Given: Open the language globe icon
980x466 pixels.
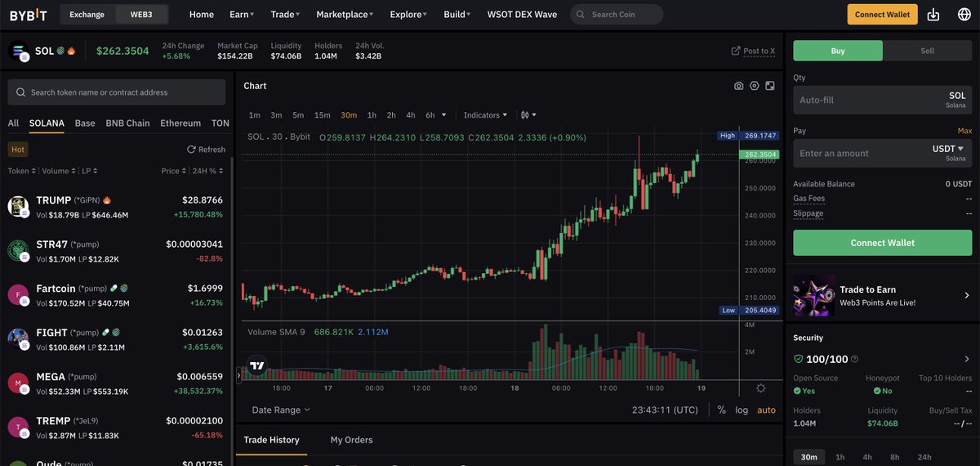Looking at the screenshot, I should point(964,15).
